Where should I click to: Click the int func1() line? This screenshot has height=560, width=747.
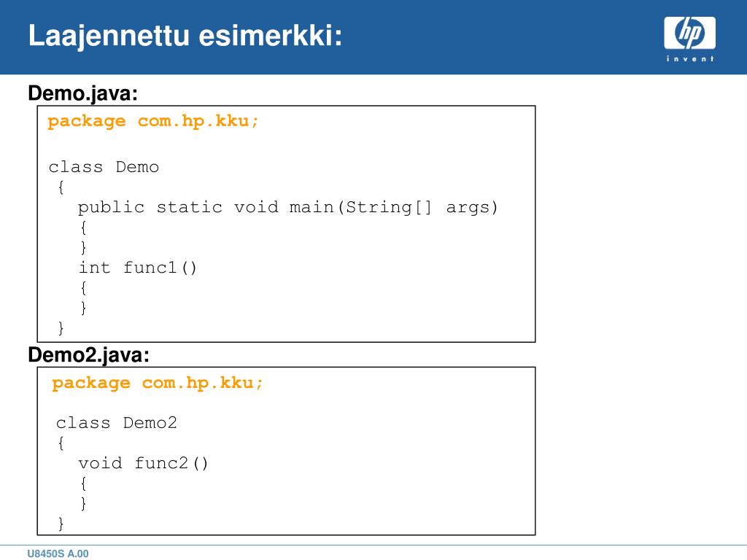pyautogui.click(x=138, y=268)
